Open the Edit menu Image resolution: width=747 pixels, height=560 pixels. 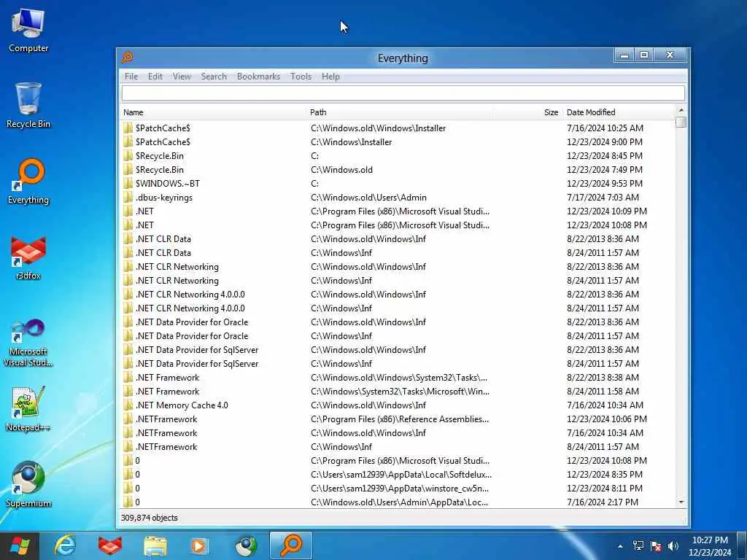click(155, 76)
